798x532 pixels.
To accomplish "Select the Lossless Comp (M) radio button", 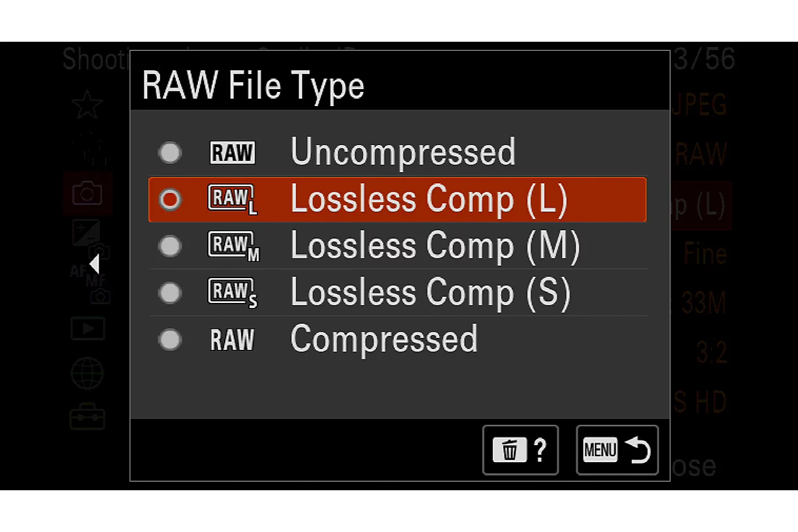I will pyautogui.click(x=170, y=246).
